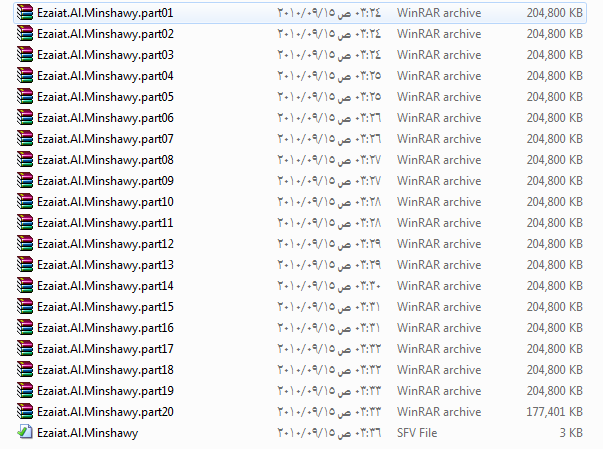Click the WinRAR icon of Ezaiat.Al.Minshawy.part20
Screen dimensions: 603x449
click(25, 411)
